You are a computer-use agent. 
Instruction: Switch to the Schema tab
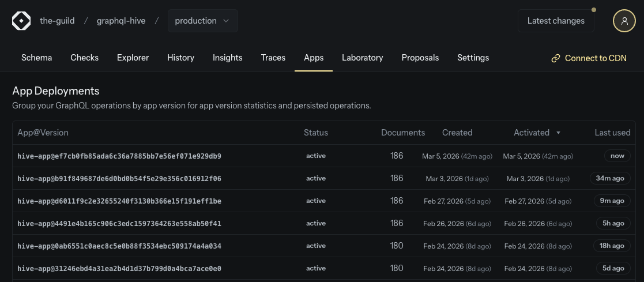[36, 58]
